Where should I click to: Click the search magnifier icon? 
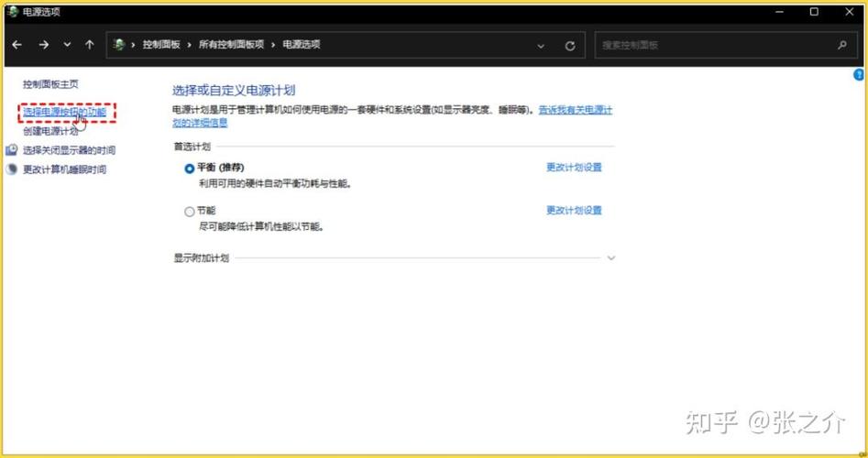[x=842, y=46]
